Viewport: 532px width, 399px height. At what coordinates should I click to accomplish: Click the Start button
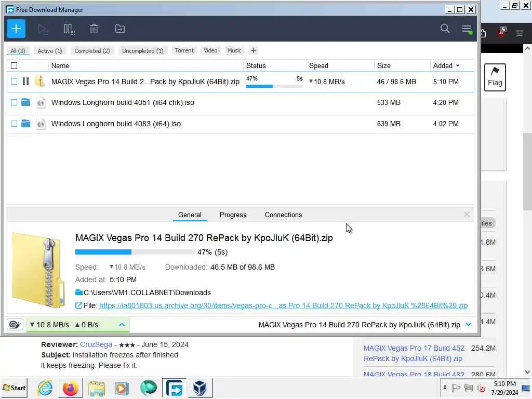[x=14, y=388]
